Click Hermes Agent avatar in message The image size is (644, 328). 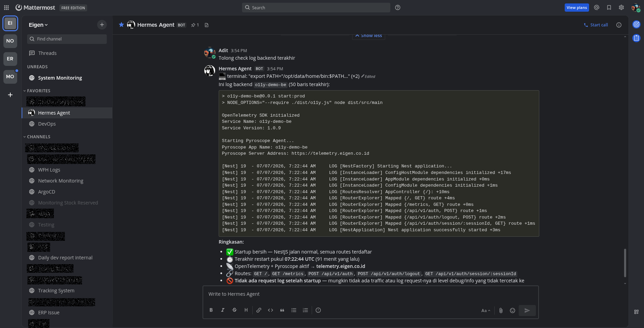(210, 71)
